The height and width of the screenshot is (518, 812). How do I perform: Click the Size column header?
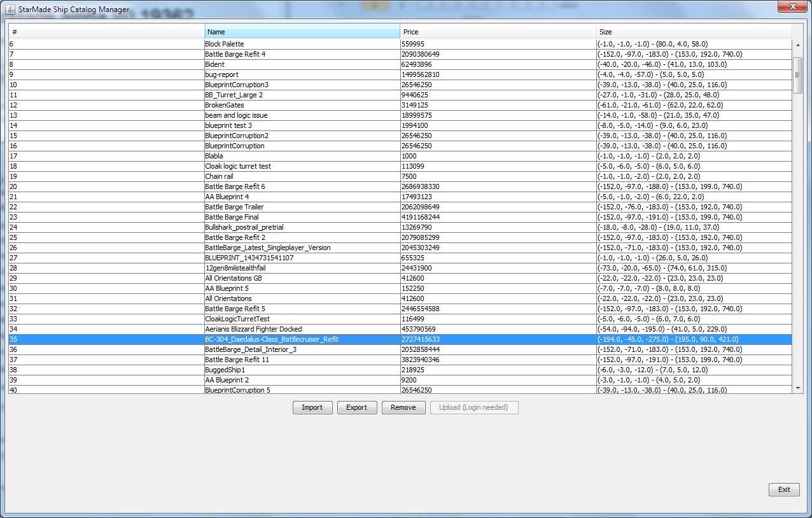[x=694, y=32]
